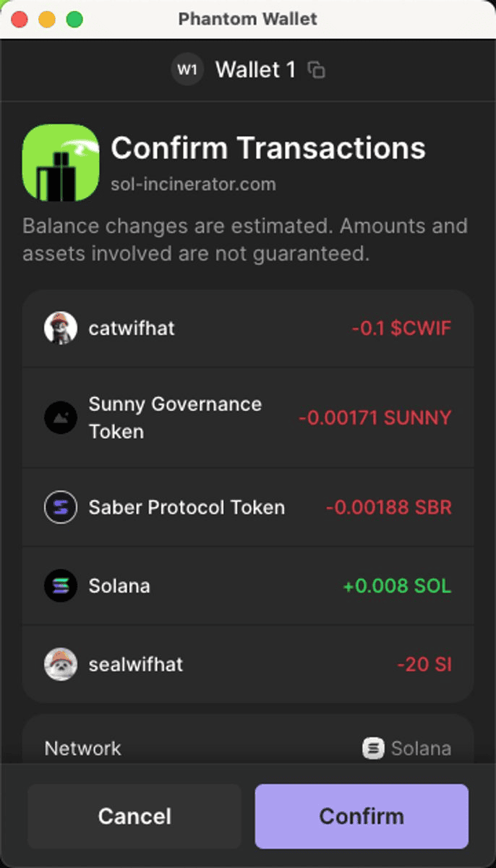Select the Saber Protocol Token icon
Screen dimensions: 496x868
pos(61,507)
